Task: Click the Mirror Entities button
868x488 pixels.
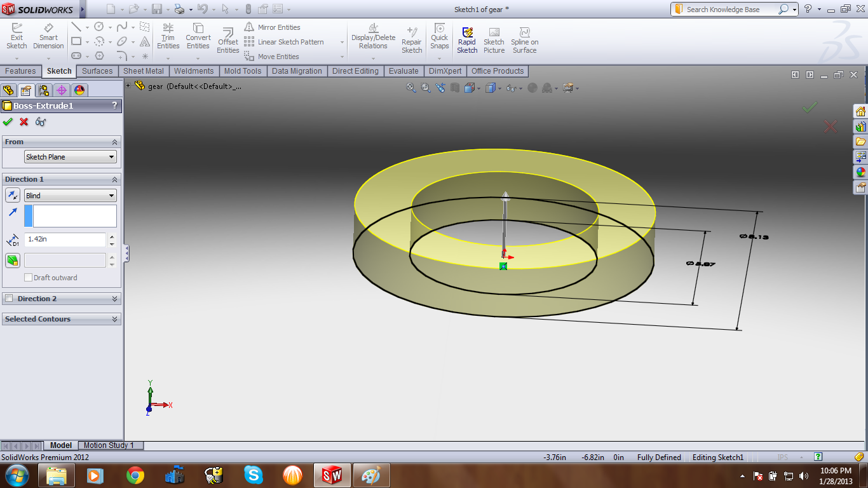Action: pos(273,27)
